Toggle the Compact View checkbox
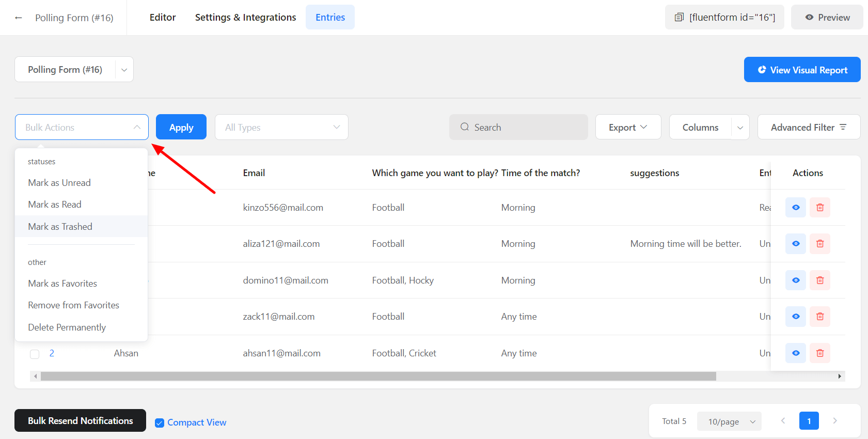The height and width of the screenshot is (439, 868). click(x=160, y=423)
